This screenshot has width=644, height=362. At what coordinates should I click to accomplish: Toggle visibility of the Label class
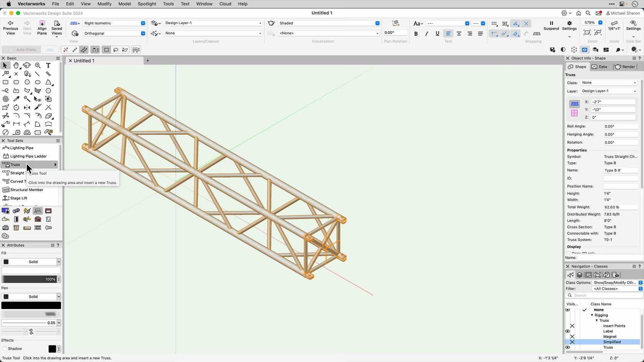coord(568,331)
